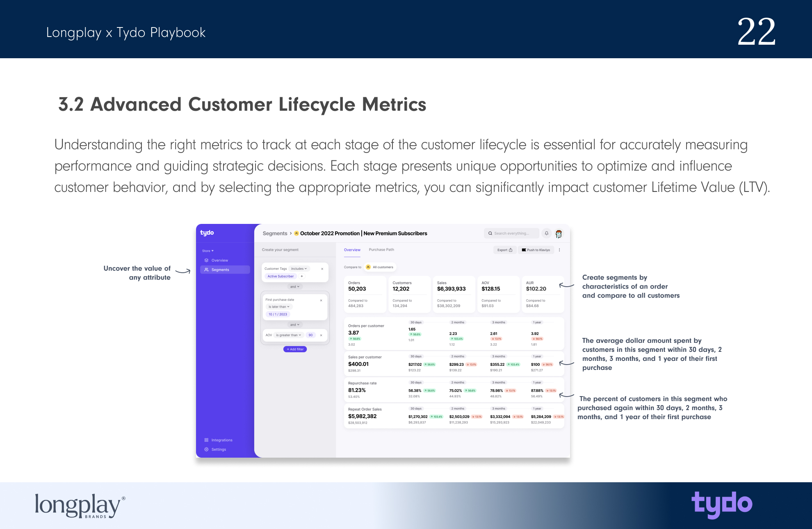The height and width of the screenshot is (529, 812).
Task: Select the Segments people icon in the sidebar
Action: click(207, 270)
